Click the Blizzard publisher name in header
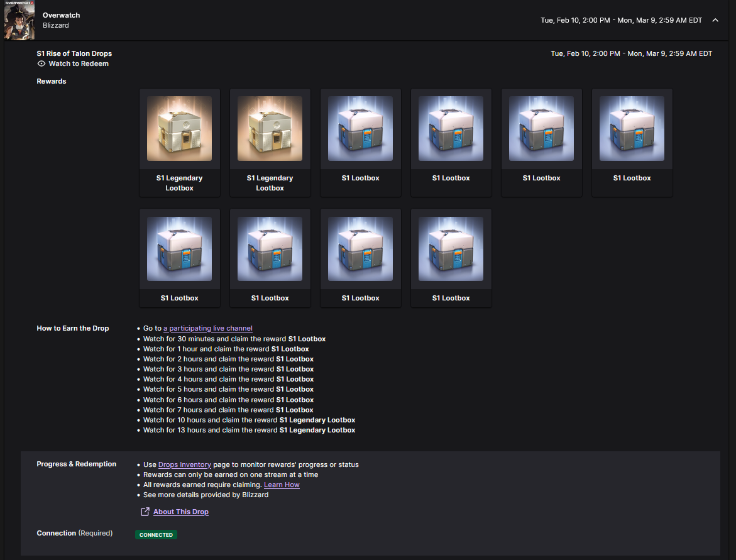Screen dimensions: 736x560 click(x=55, y=25)
